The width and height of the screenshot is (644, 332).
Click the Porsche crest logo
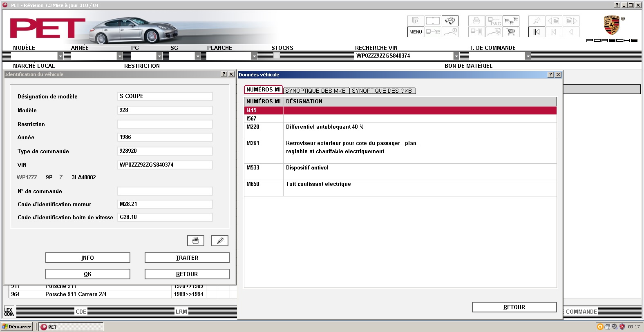tap(612, 25)
